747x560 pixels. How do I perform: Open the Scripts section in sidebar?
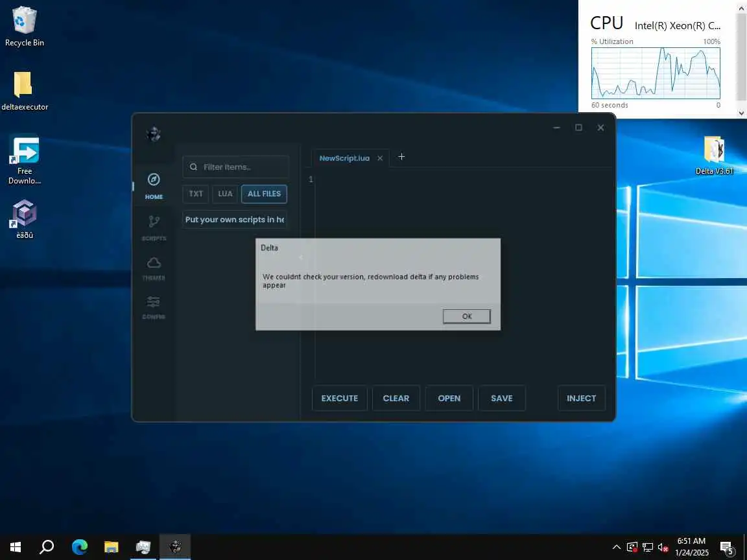pos(154,227)
